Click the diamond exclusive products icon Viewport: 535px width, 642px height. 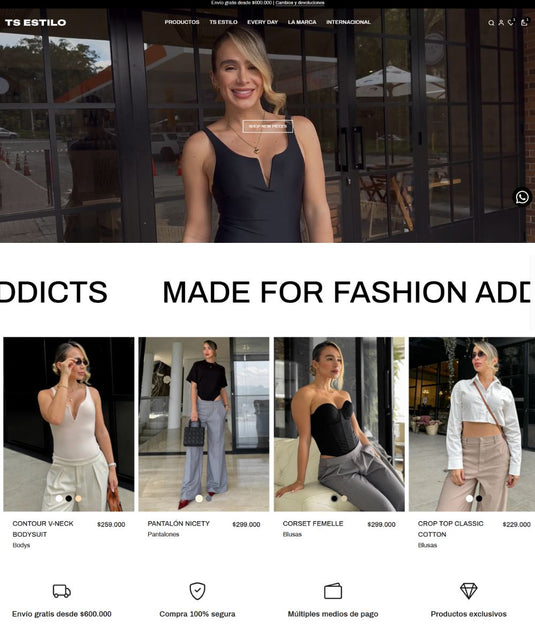pos(468,591)
